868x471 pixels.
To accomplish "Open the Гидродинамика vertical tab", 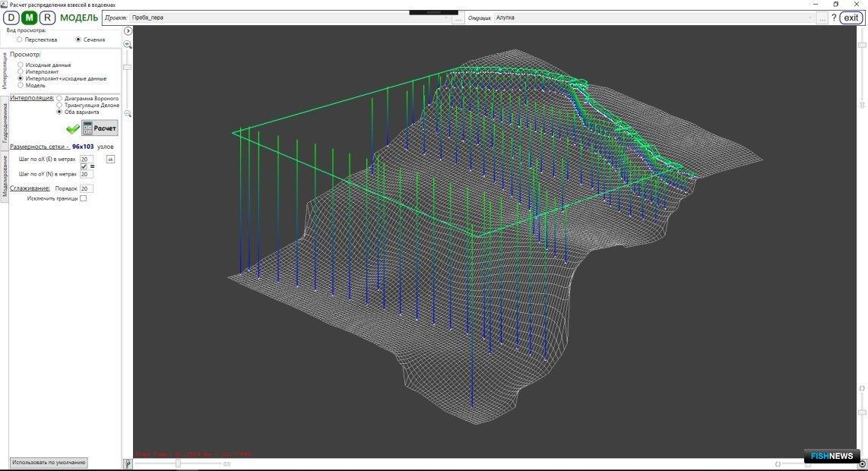I will (5, 123).
